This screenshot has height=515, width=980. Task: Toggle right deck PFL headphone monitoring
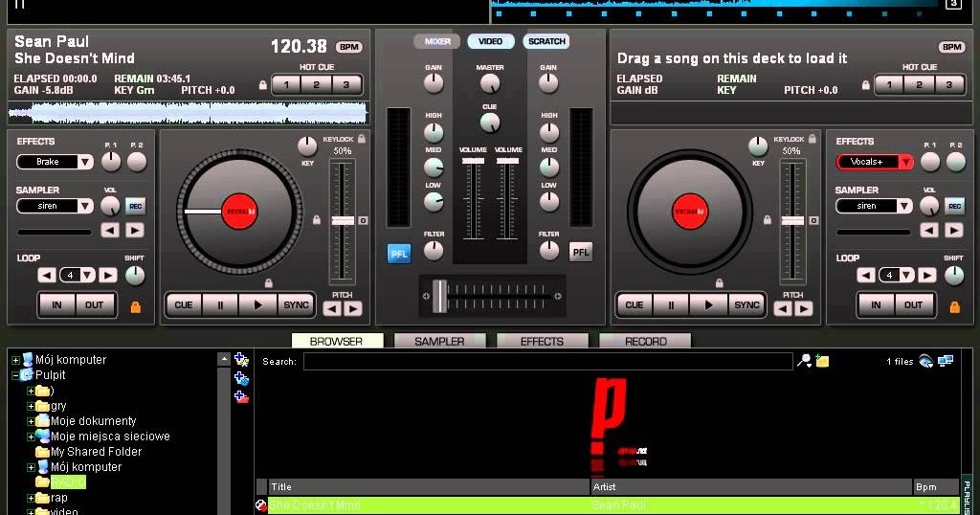[x=581, y=253]
